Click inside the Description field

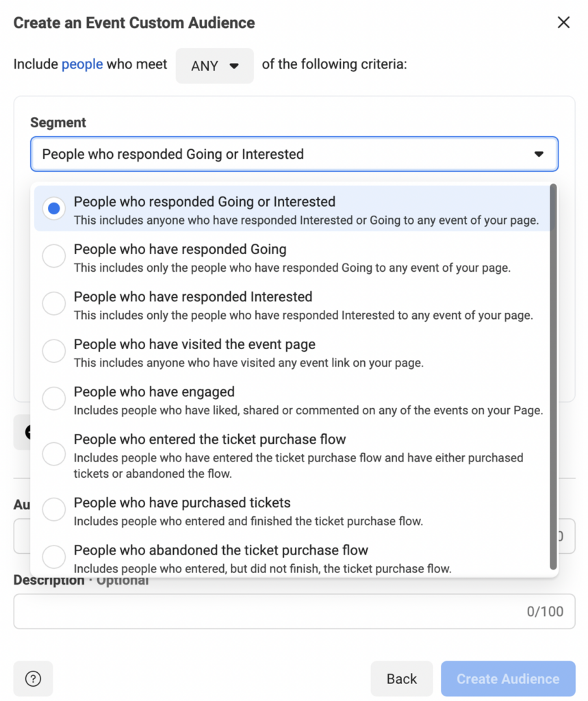294,611
